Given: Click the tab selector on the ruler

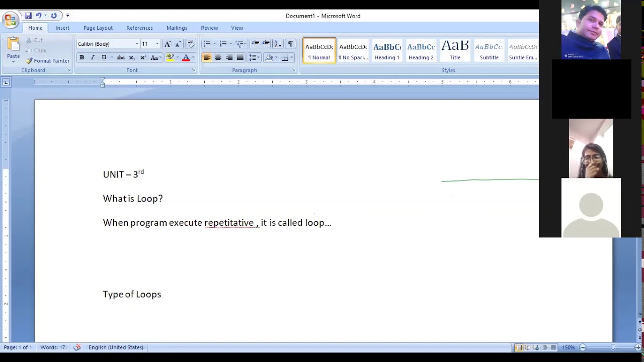Looking at the screenshot, I should 6,82.
